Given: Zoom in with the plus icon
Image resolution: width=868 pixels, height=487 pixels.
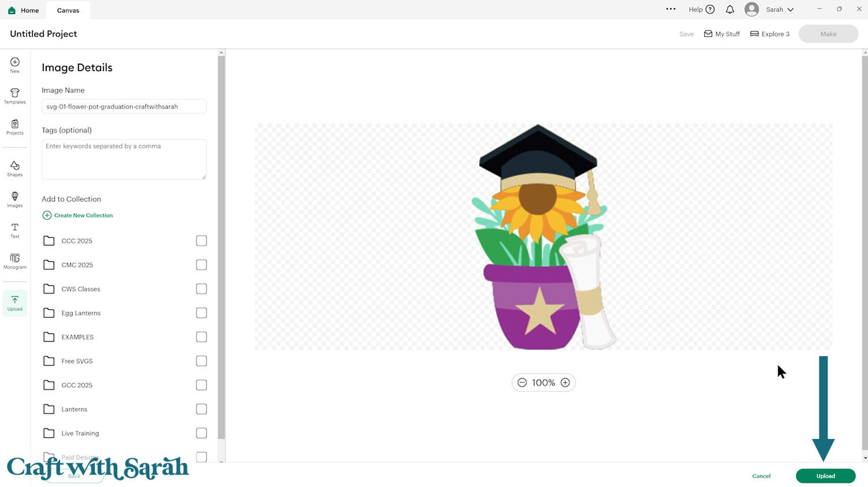Looking at the screenshot, I should pos(565,383).
